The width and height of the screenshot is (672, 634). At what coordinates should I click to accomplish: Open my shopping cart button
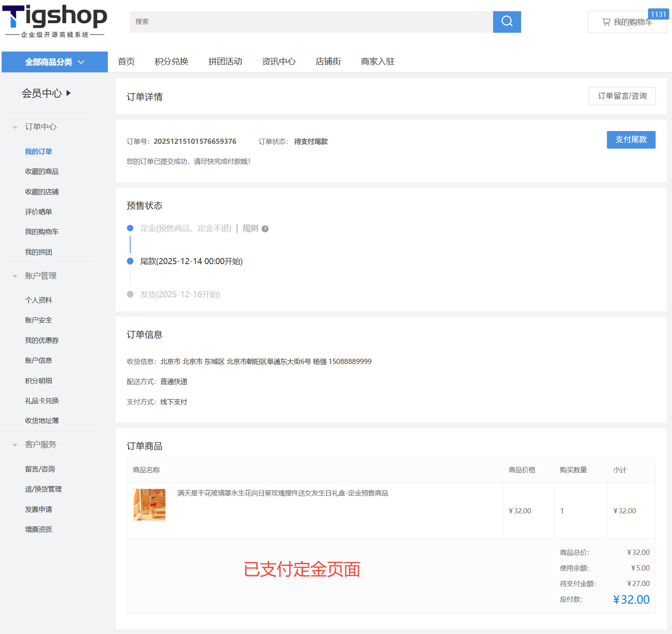coord(627,22)
